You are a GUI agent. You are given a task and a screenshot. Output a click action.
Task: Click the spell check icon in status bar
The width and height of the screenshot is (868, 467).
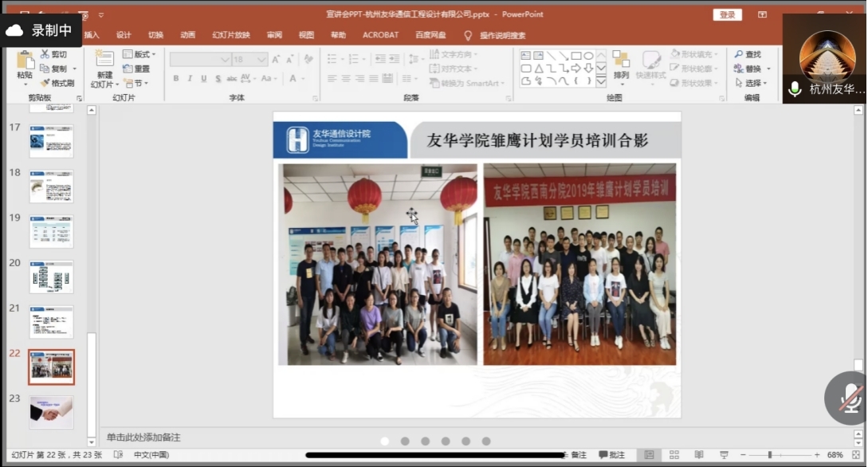118,455
